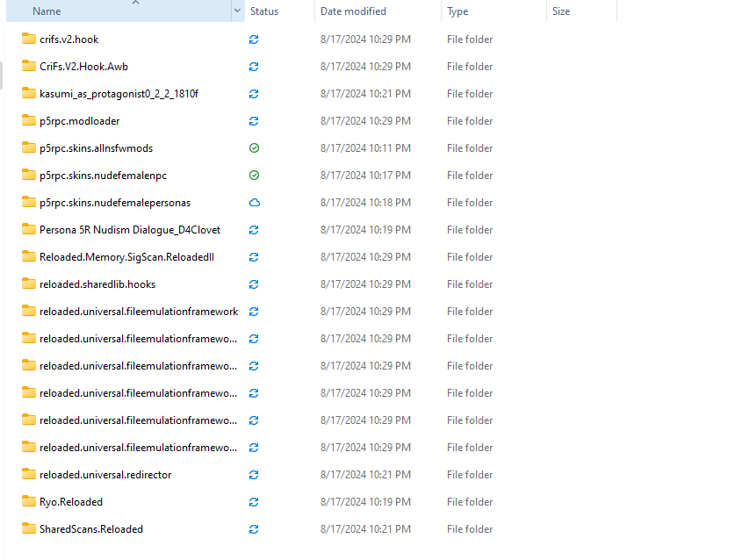The width and height of the screenshot is (749, 560).
Task: Click cloud-only status icon of p5rpc.skins.nudefemalepersonas
Action: click(x=255, y=203)
